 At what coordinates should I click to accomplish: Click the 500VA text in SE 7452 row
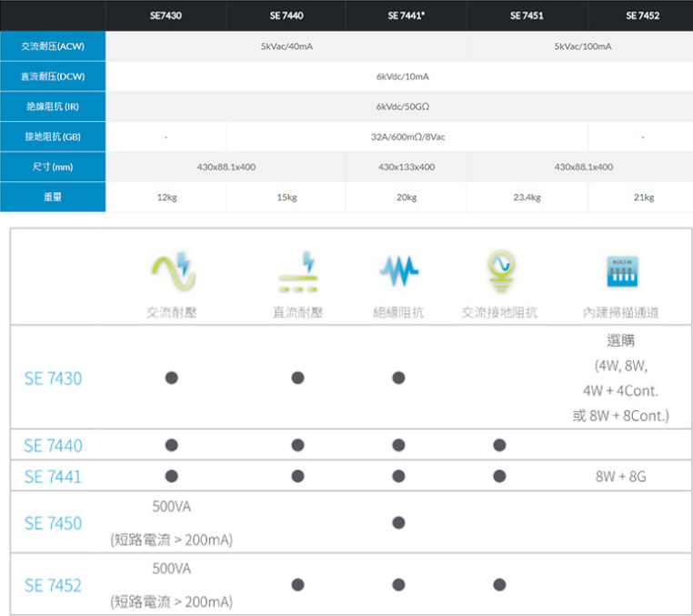(172, 569)
